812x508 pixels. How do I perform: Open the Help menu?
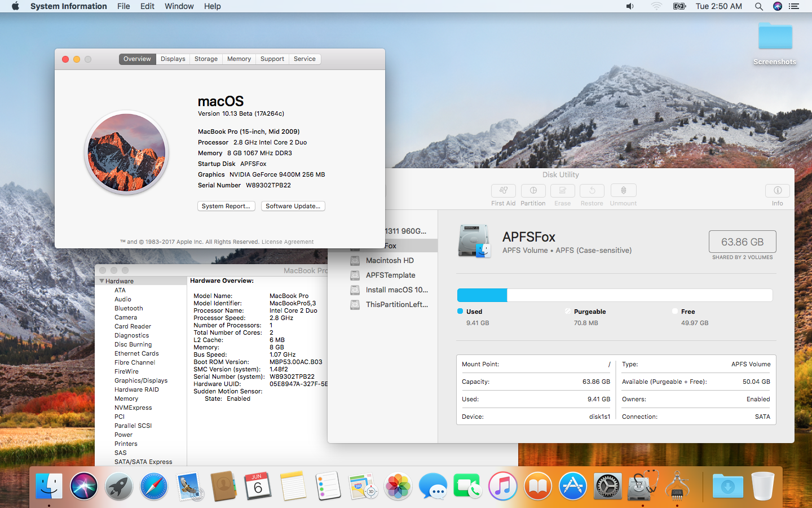213,6
